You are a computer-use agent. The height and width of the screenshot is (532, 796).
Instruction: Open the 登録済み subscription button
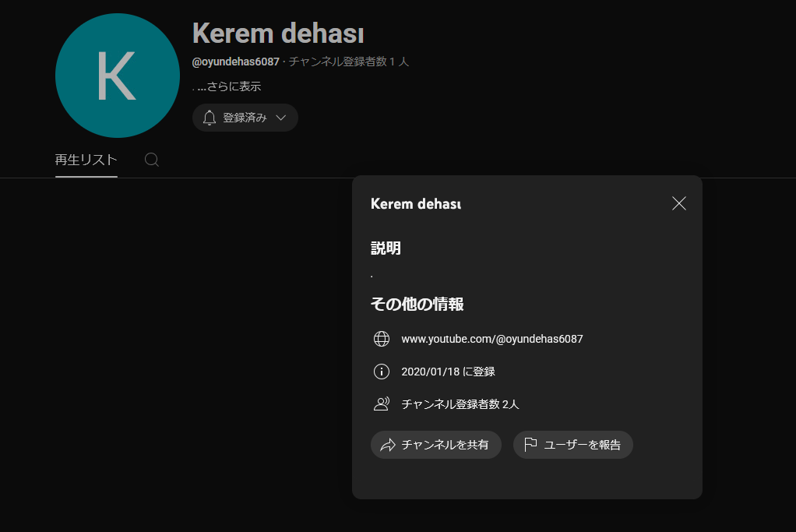pyautogui.click(x=245, y=118)
